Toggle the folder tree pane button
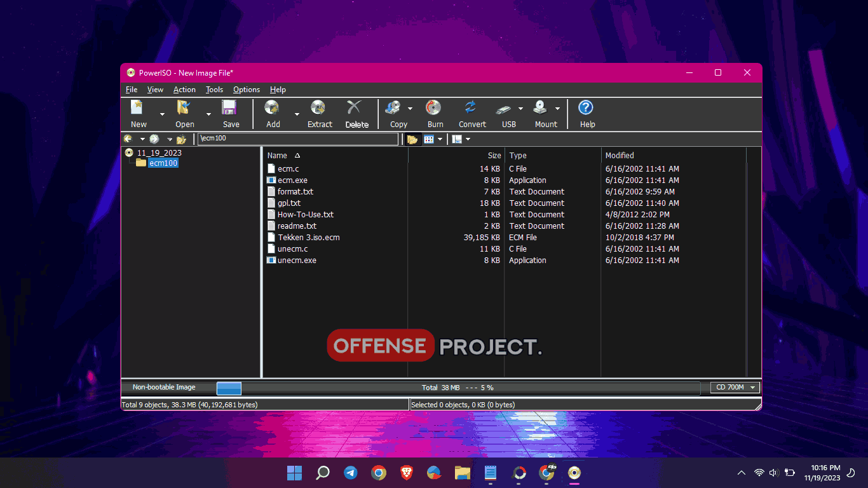The image size is (868, 488). click(x=412, y=139)
